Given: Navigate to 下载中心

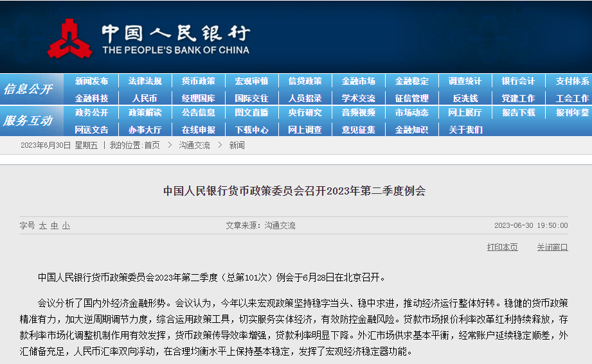Looking at the screenshot, I should (x=251, y=130).
